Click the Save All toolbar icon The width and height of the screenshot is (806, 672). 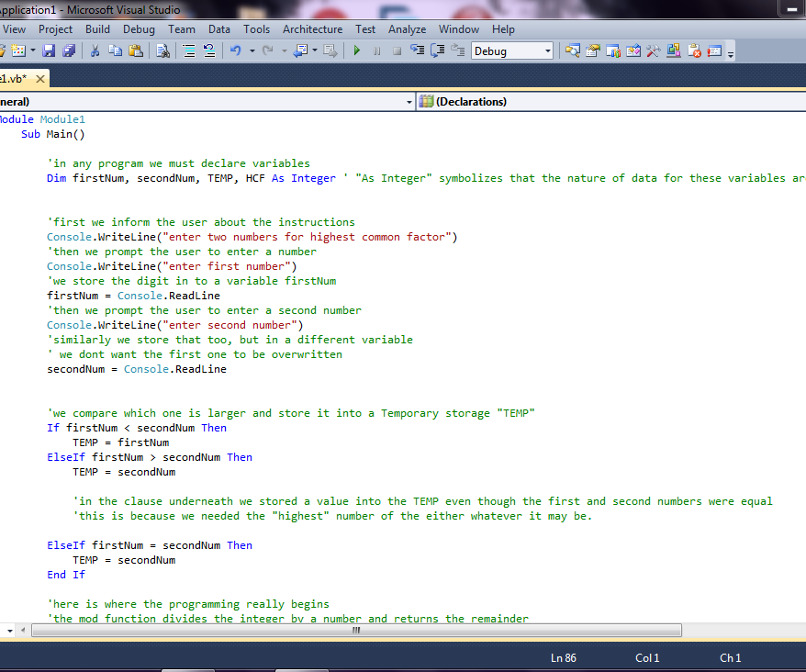[68, 50]
